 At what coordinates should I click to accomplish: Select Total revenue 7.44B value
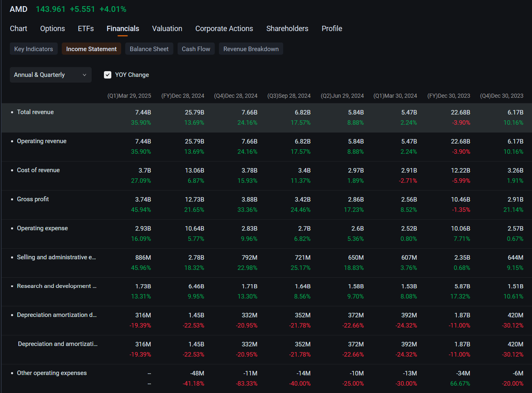143,112
